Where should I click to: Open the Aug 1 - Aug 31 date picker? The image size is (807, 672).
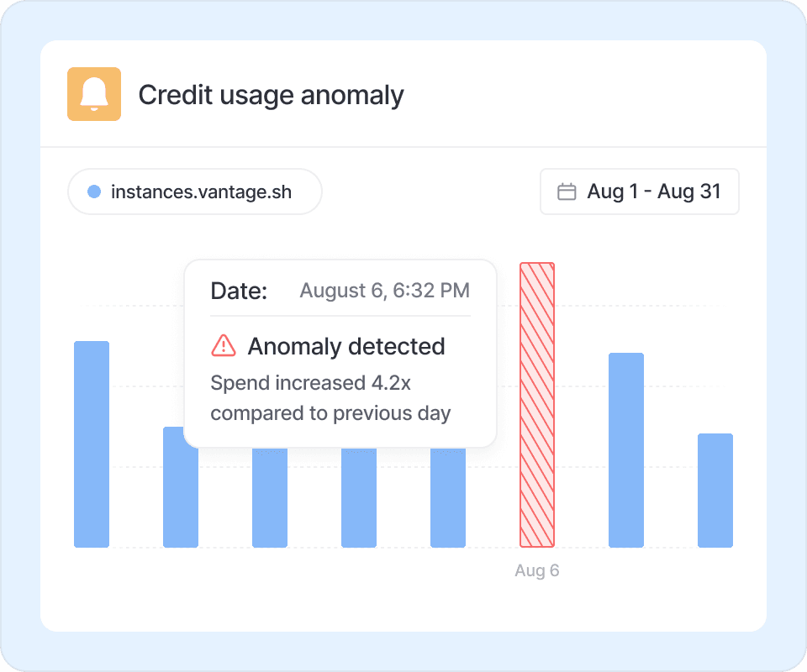(x=639, y=192)
